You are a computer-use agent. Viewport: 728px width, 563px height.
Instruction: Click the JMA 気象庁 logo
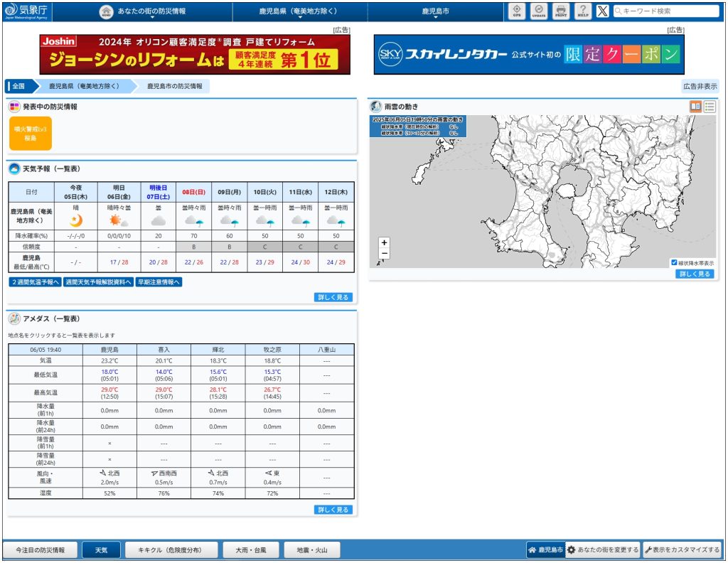point(26,11)
